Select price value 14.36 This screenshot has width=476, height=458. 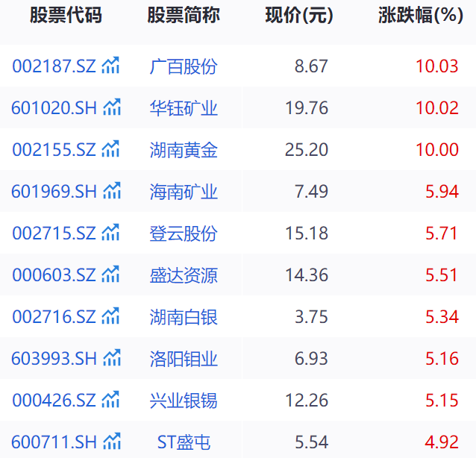pos(307,275)
